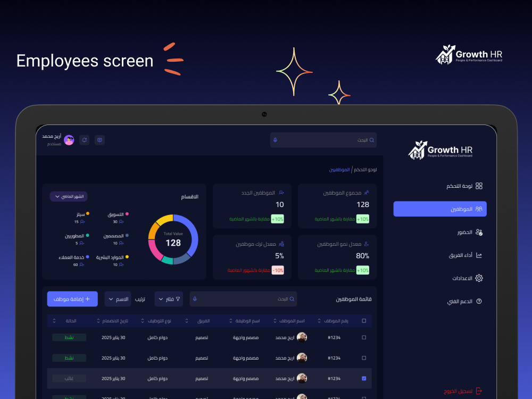Click تسجيل الخروج logout link
Image resolution: width=532 pixels, height=399 pixels.
pyautogui.click(x=463, y=391)
